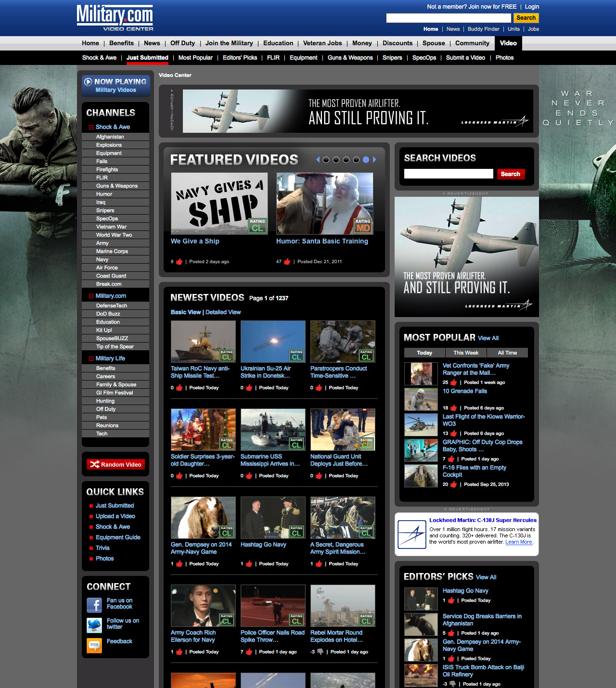
Task: Click the Random Video shuffle button
Action: click(x=115, y=464)
